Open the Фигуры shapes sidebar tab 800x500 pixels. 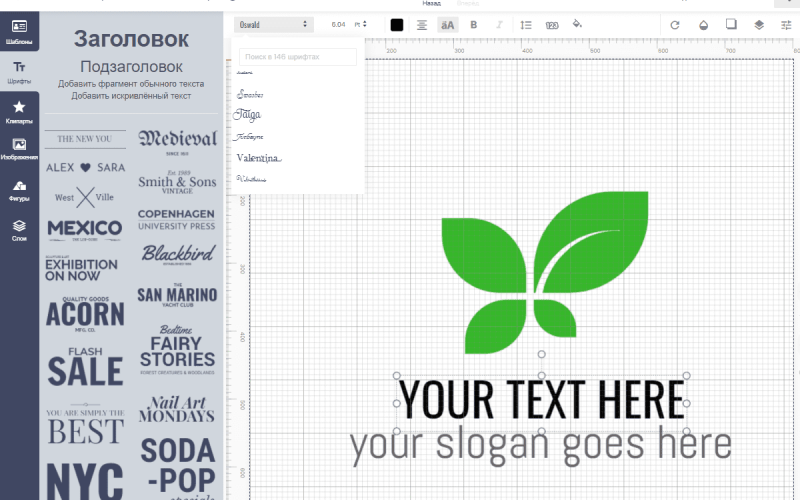19,191
